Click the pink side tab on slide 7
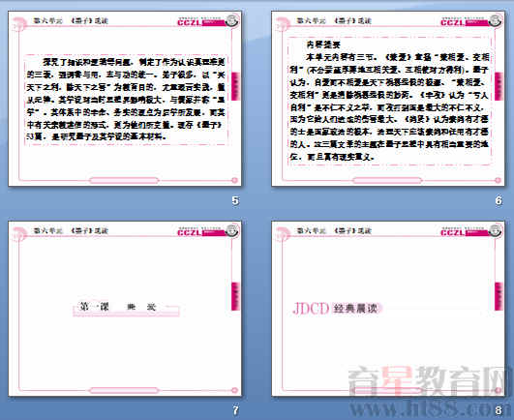This screenshot has height=420, width=514. 235,296
